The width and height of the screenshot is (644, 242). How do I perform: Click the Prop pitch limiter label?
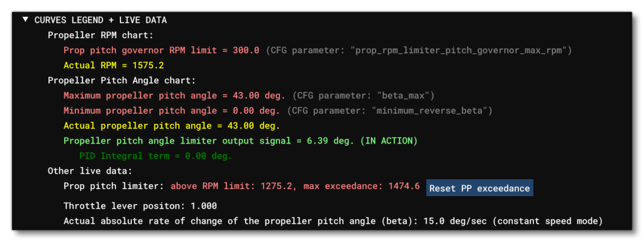point(114,186)
